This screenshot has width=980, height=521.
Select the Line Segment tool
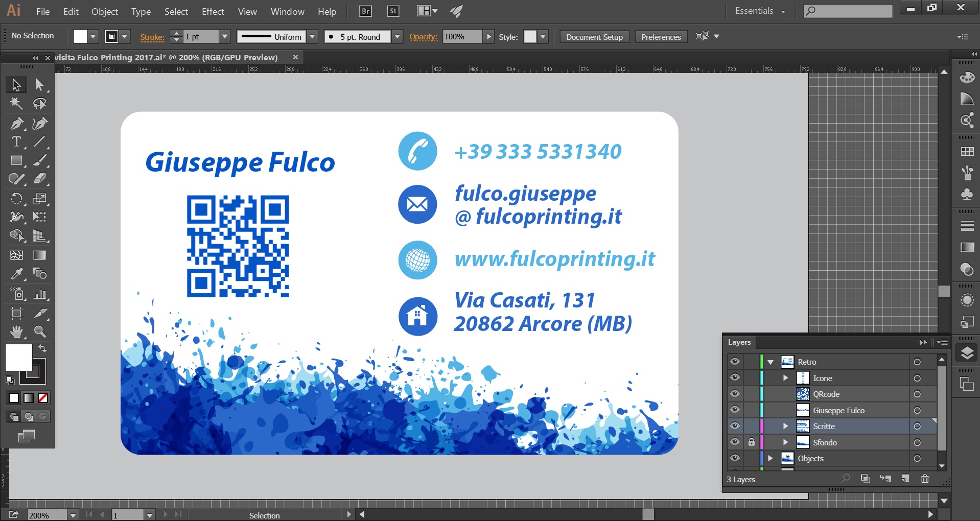point(39,141)
